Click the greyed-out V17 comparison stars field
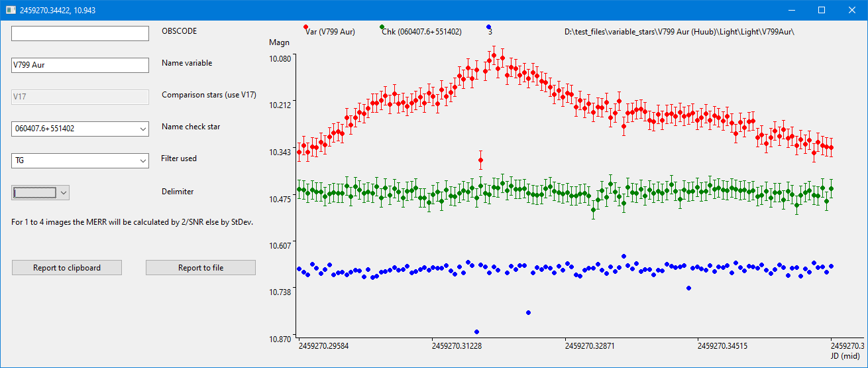The image size is (868, 368). [80, 97]
